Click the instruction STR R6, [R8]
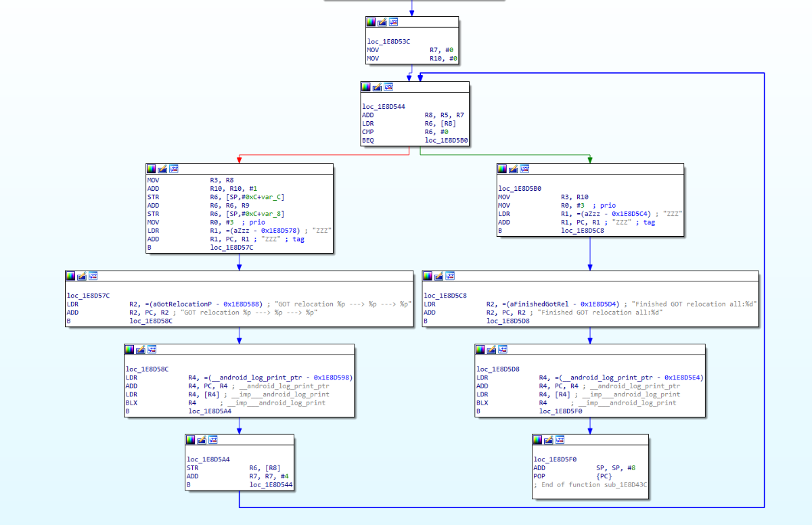Image resolution: width=812 pixels, height=525 pixels. [x=233, y=467]
